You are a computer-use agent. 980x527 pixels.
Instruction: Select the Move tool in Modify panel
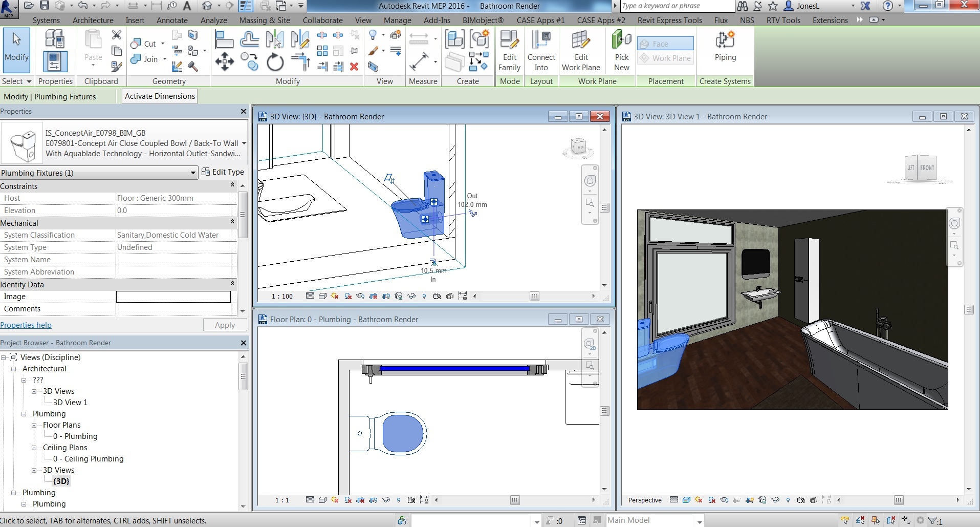tap(224, 62)
